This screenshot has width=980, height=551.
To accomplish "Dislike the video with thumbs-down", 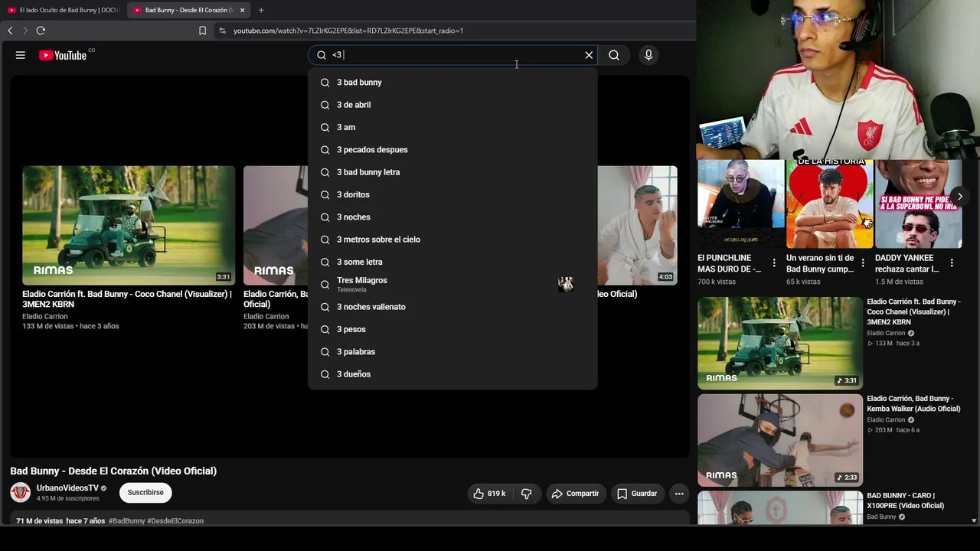I will coord(526,494).
